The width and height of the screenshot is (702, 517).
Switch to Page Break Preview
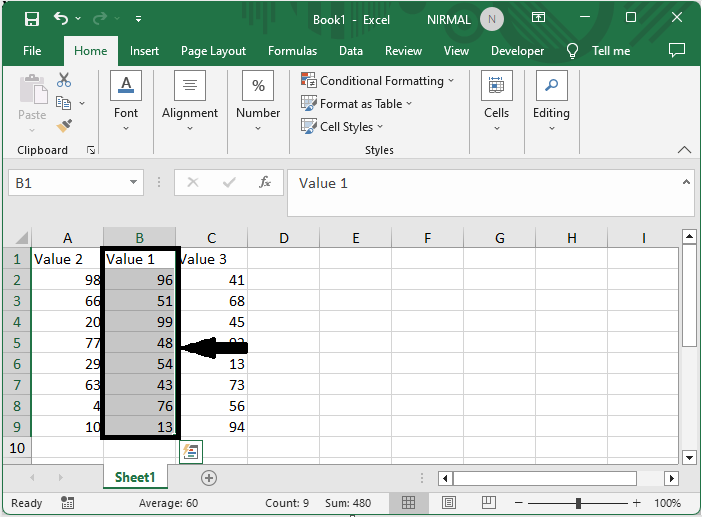pos(488,503)
